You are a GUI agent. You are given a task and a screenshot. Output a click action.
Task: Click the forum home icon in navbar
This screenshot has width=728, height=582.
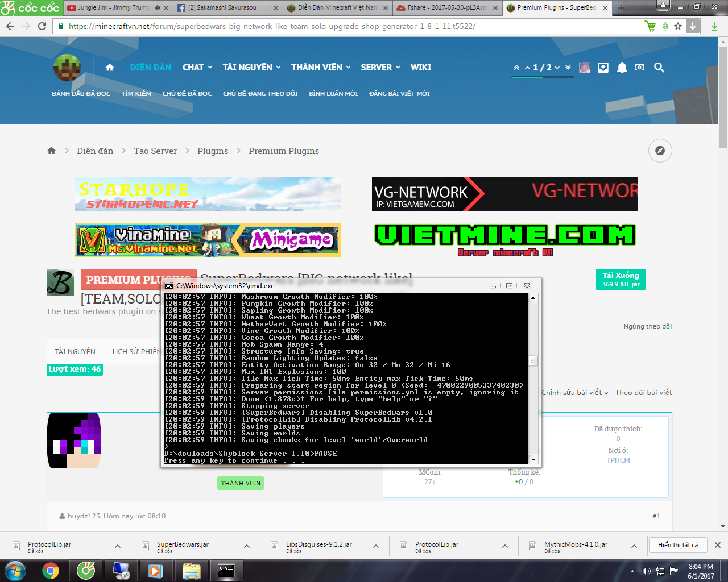point(110,67)
